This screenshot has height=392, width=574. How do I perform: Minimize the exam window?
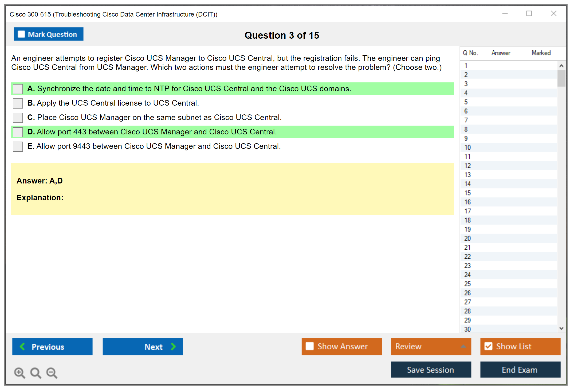click(505, 14)
